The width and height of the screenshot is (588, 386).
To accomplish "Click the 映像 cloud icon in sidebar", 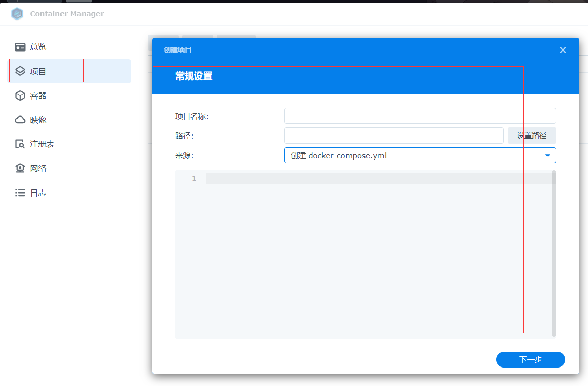I will (20, 120).
